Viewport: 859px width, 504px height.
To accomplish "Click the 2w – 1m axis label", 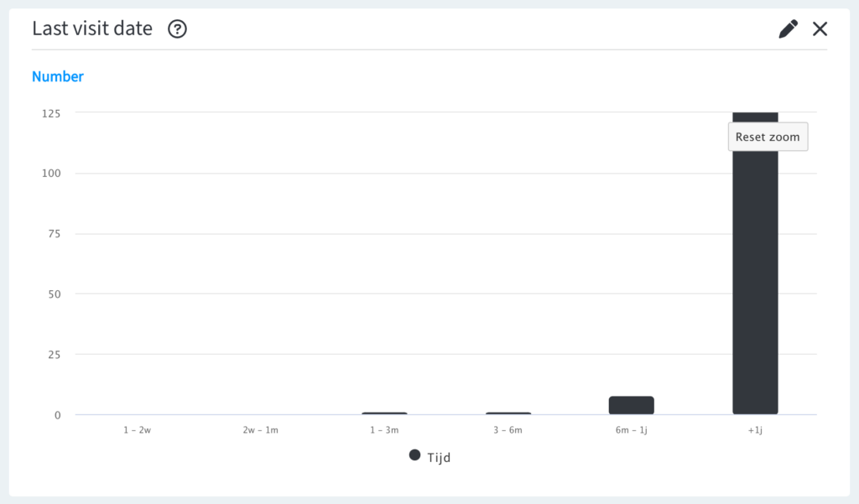I will pyautogui.click(x=261, y=430).
